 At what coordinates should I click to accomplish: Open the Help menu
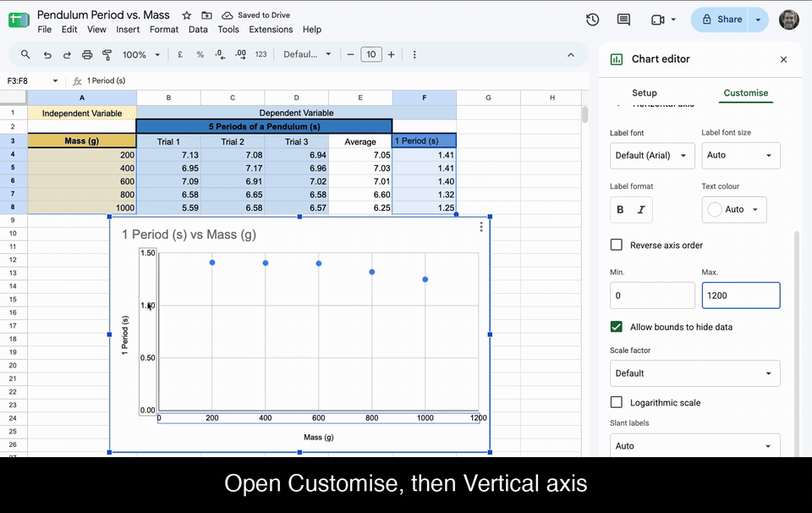pyautogui.click(x=312, y=30)
